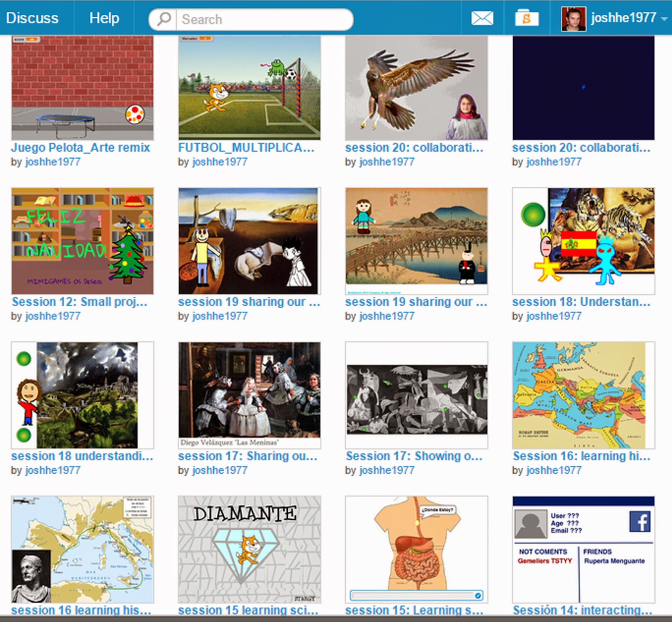The width and height of the screenshot is (672, 622).
Task: Click the flying eagle thumbnail
Action: coord(416,88)
